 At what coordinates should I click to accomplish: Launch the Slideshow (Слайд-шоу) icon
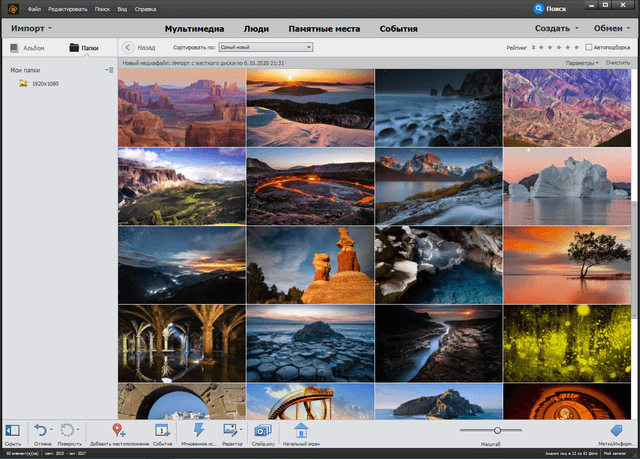tap(263, 429)
